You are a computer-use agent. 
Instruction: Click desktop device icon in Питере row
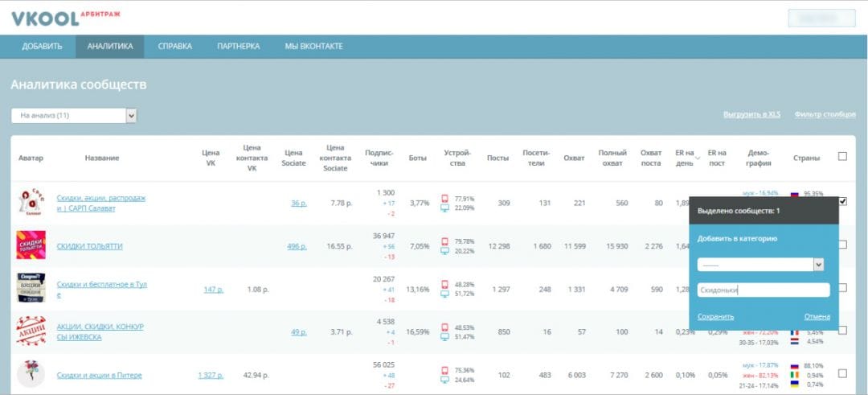coord(444,380)
